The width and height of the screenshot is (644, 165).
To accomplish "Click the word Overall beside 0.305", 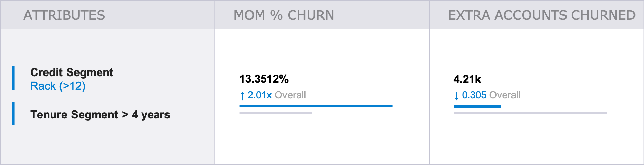I will (x=505, y=95).
